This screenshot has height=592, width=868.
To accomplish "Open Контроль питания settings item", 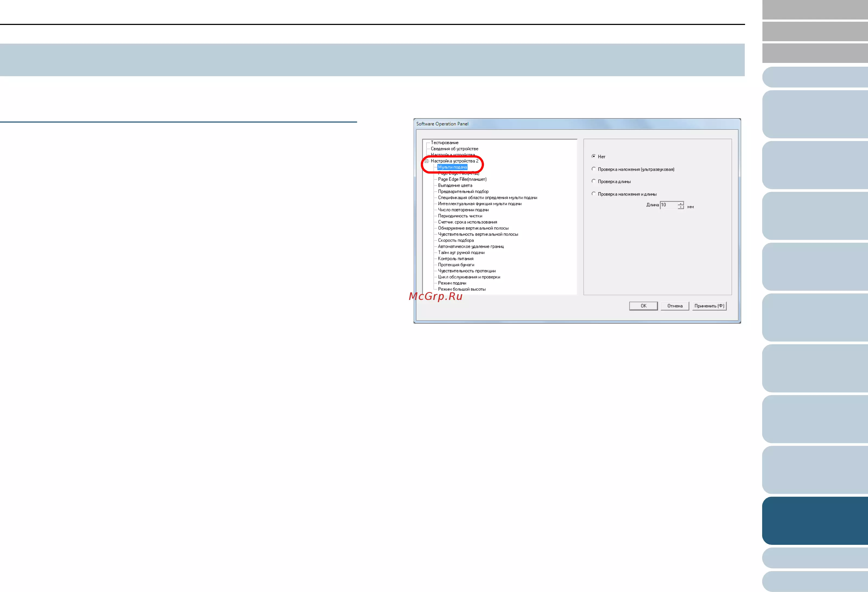I will [455, 259].
